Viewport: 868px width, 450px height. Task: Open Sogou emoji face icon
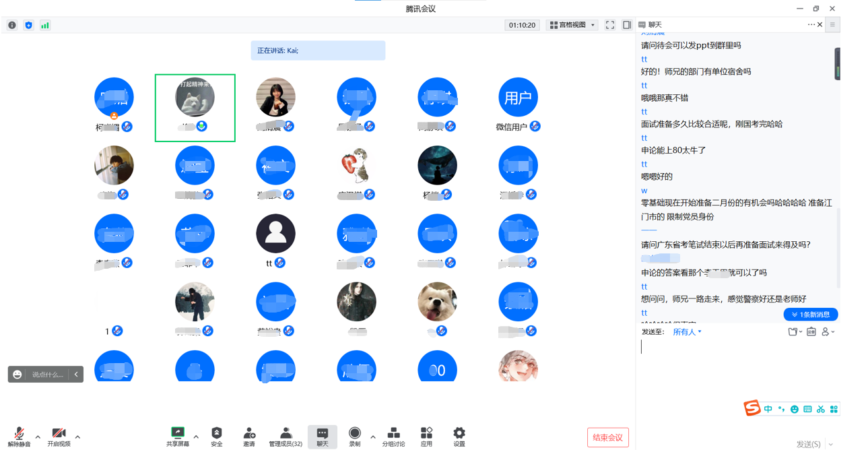pyautogui.click(x=795, y=409)
